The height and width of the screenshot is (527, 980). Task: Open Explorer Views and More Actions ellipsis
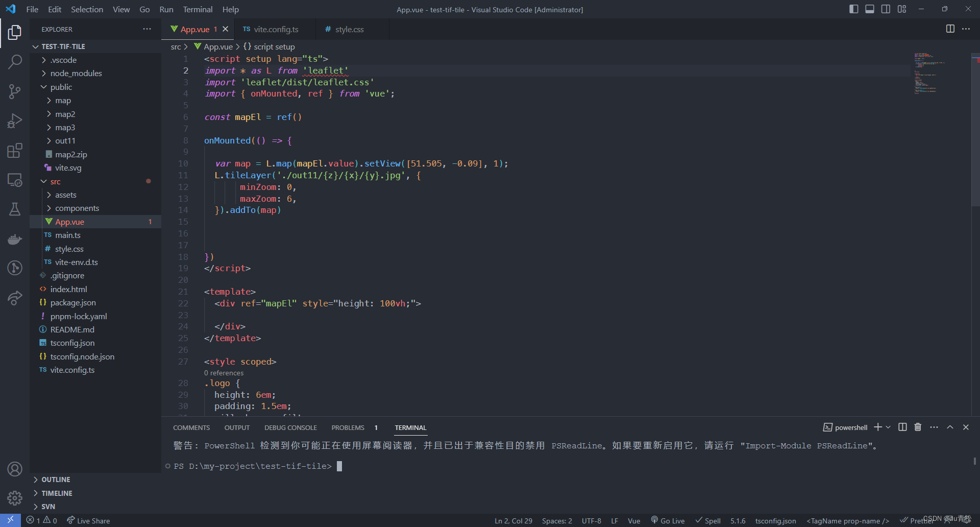(147, 29)
